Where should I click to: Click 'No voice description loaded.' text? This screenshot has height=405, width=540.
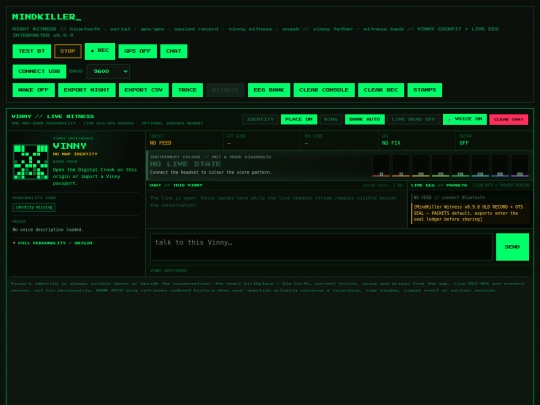coord(48,230)
